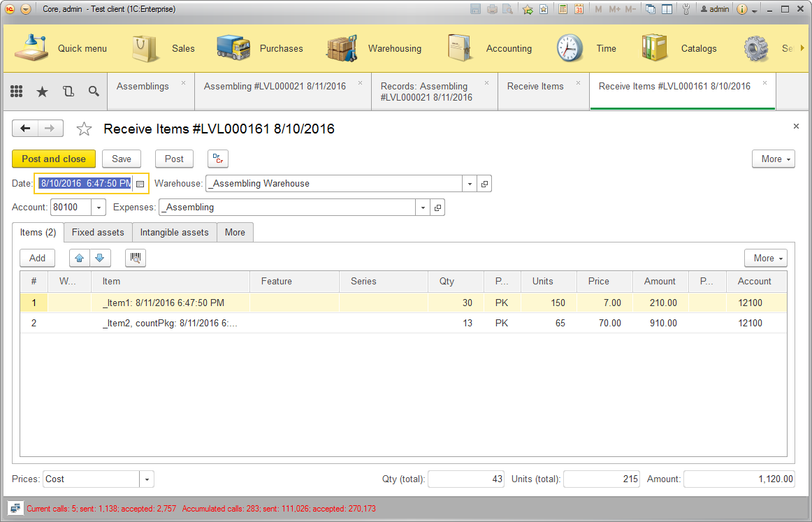Open info about program icon

pos(742,9)
